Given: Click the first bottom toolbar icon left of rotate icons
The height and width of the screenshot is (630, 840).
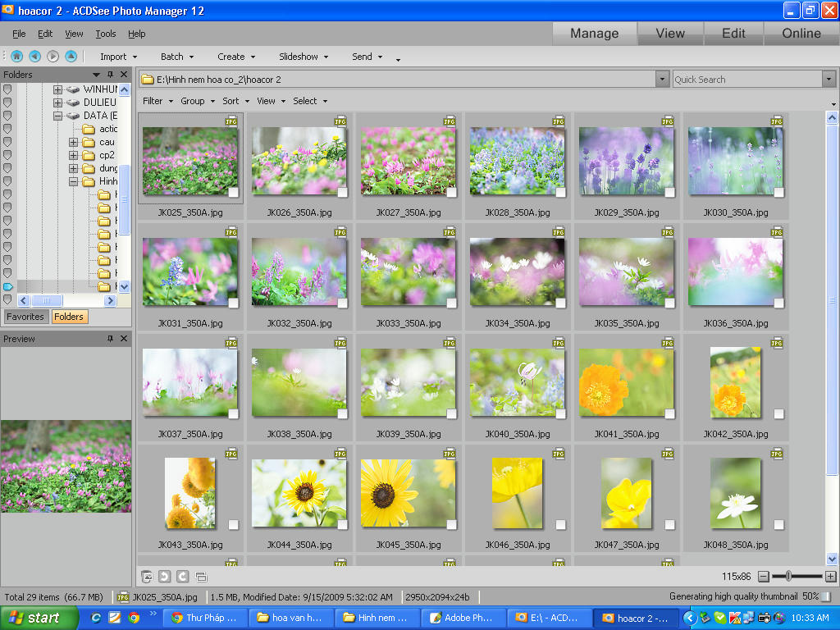Looking at the screenshot, I should 147,577.
